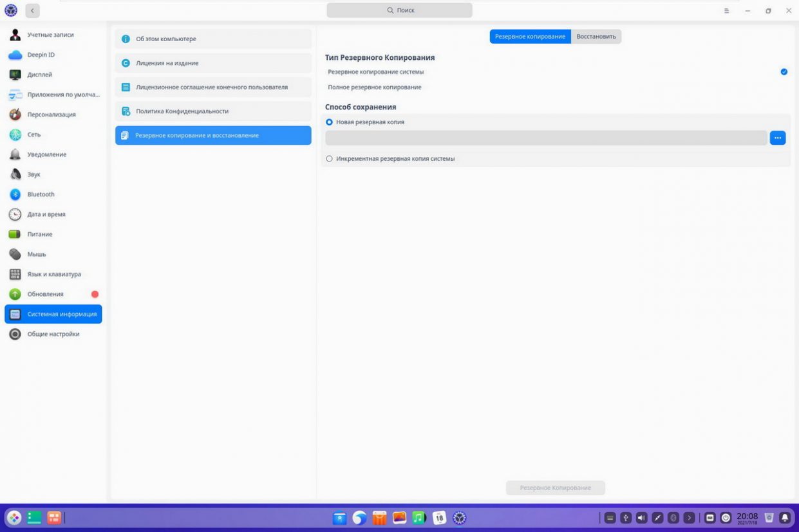The width and height of the screenshot is (799, 532).
Task: Open Звук sound settings
Action: coord(33,174)
